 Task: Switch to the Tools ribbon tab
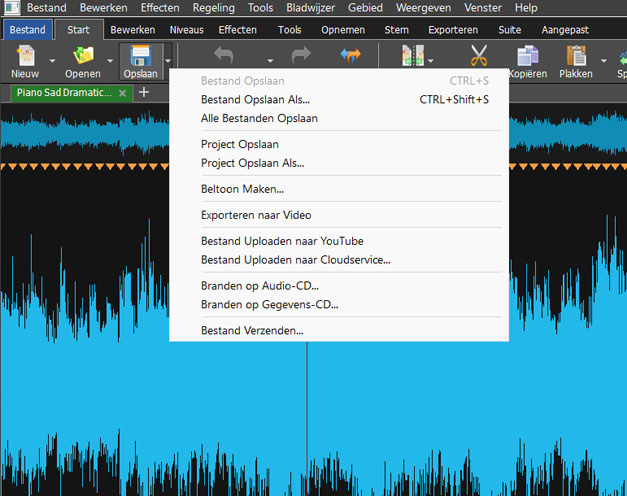pos(289,30)
